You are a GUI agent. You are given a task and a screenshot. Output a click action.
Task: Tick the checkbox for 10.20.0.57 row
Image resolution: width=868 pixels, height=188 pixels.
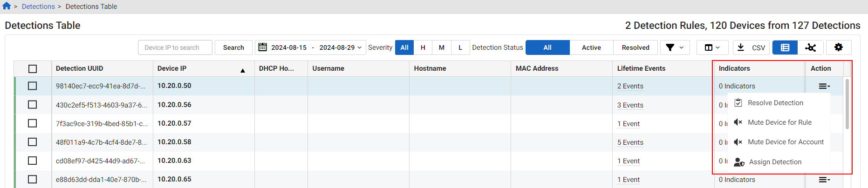click(33, 123)
